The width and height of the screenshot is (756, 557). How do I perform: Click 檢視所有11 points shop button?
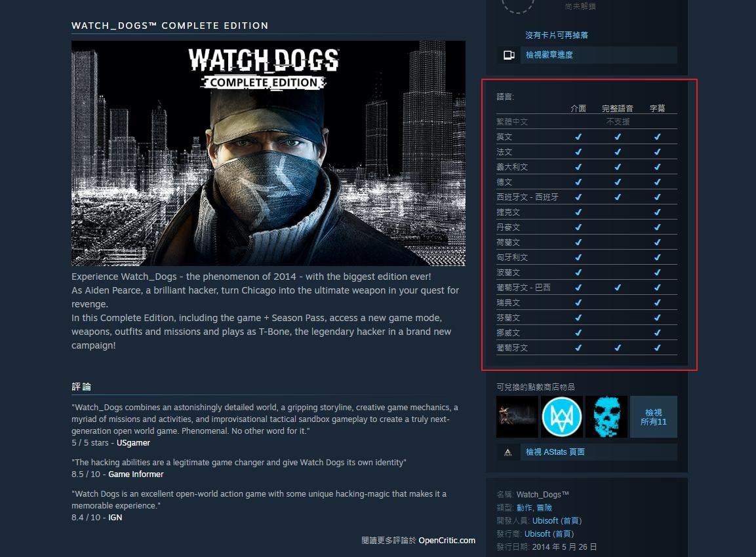click(653, 417)
